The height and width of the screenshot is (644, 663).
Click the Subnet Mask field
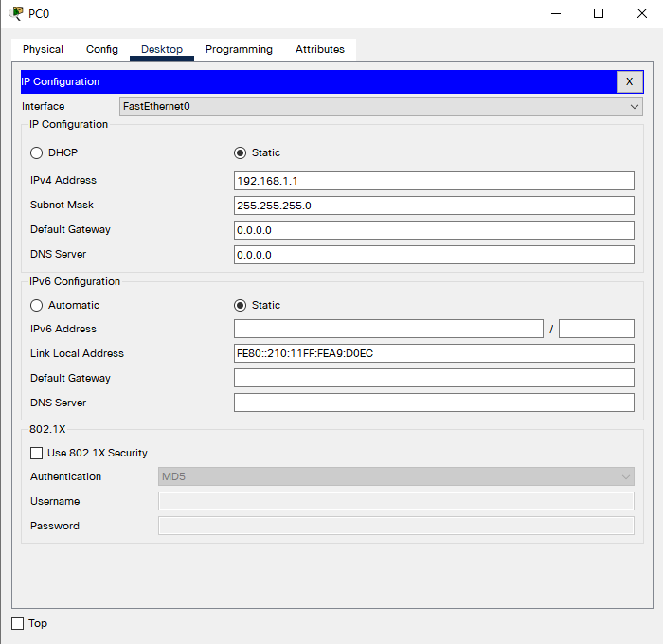434,206
